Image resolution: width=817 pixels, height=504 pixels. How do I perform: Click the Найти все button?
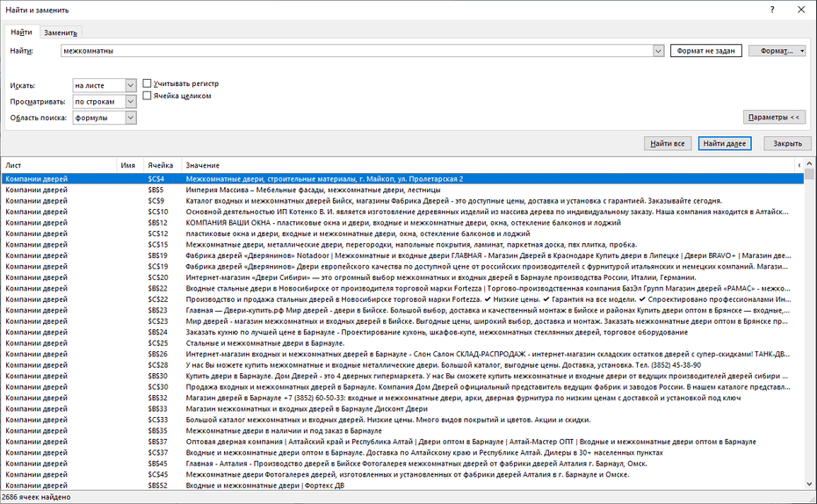pyautogui.click(x=668, y=143)
